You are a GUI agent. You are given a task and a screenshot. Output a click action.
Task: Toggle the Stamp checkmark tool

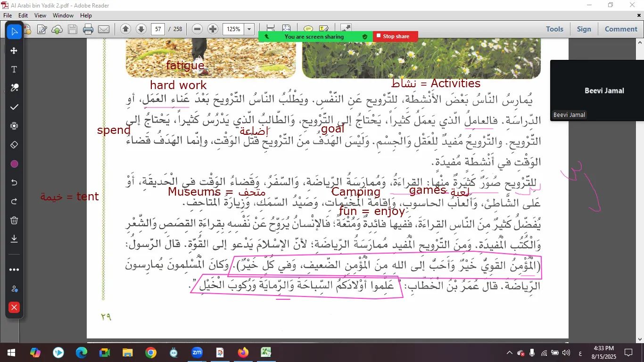point(14,107)
